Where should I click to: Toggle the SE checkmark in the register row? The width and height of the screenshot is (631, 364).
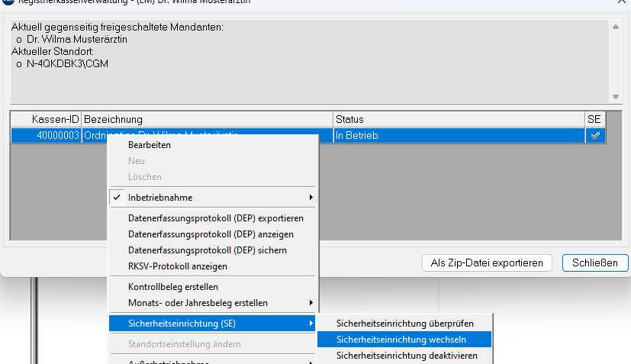(x=595, y=135)
